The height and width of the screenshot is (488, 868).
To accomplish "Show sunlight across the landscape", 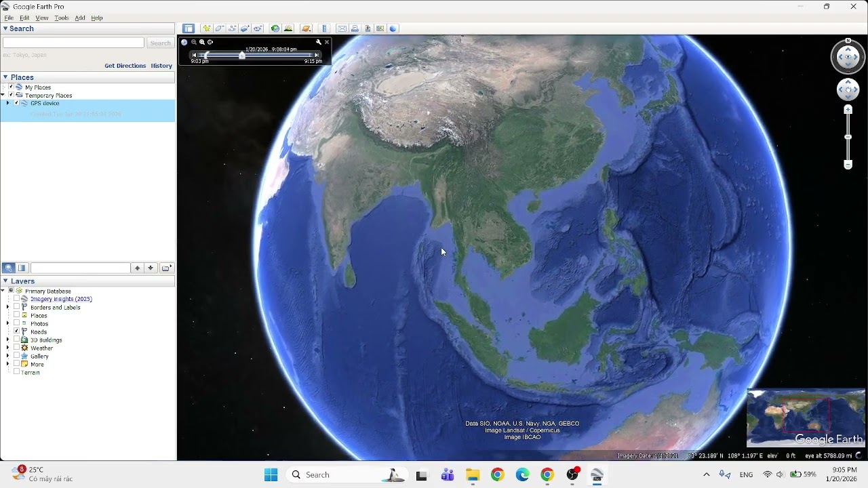I will [x=288, y=28].
